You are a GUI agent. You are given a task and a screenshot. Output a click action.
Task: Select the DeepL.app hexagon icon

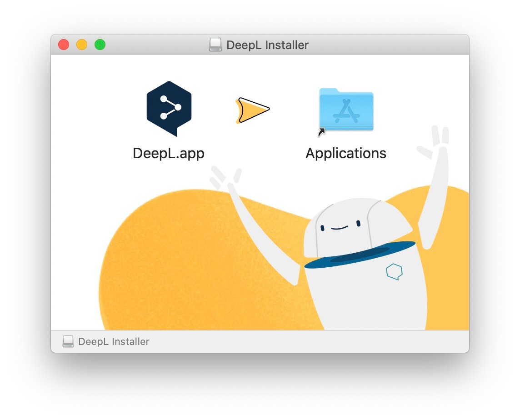pyautogui.click(x=169, y=109)
